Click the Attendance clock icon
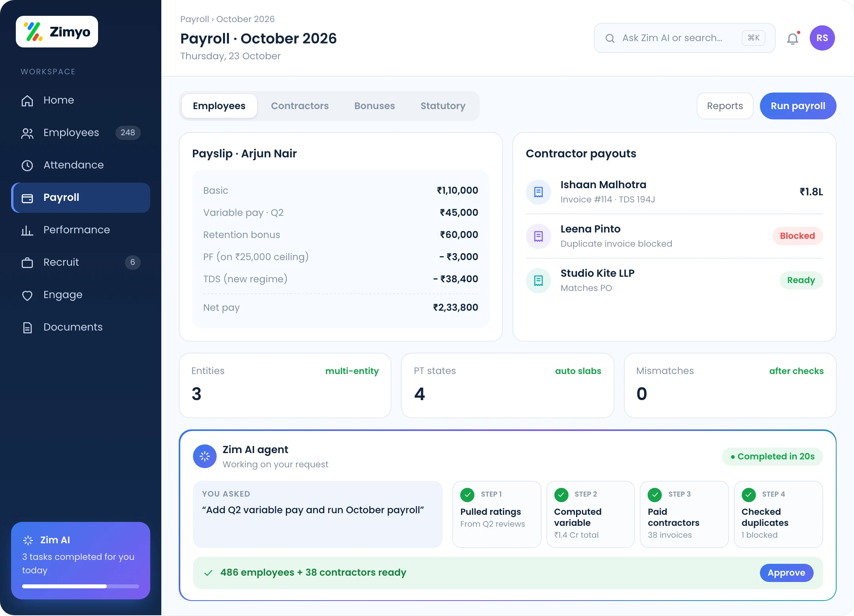 pyautogui.click(x=27, y=165)
